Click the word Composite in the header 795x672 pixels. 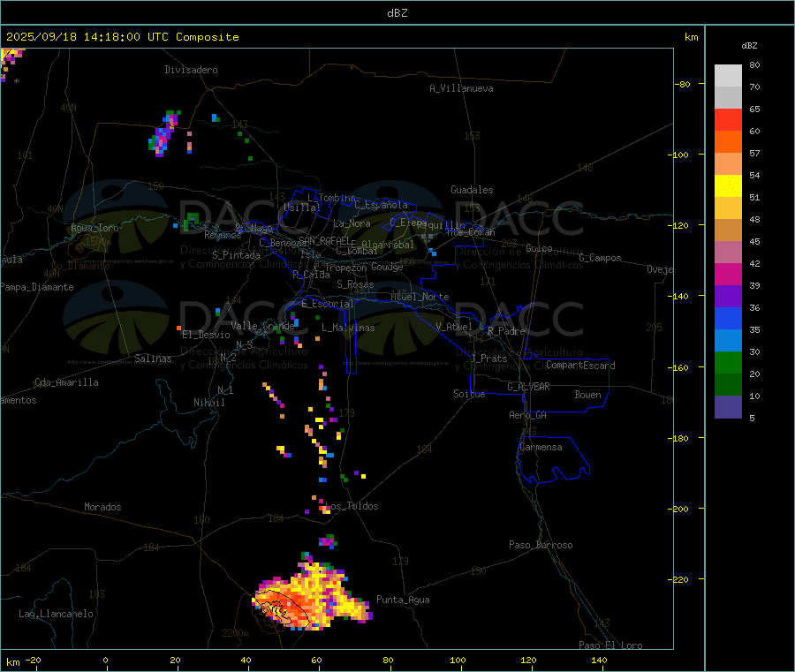[x=208, y=37]
